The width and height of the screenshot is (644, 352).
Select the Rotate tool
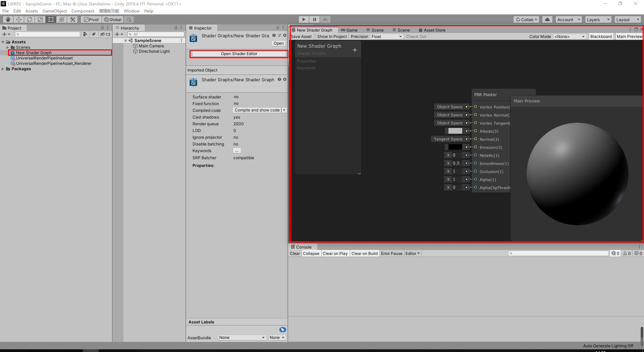pos(30,19)
